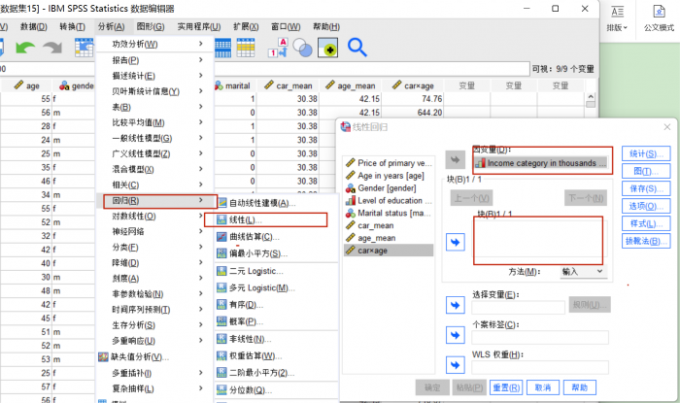The width and height of the screenshot is (680, 403).
Task: Select car×age variable in dialog list
Action: coord(388,251)
